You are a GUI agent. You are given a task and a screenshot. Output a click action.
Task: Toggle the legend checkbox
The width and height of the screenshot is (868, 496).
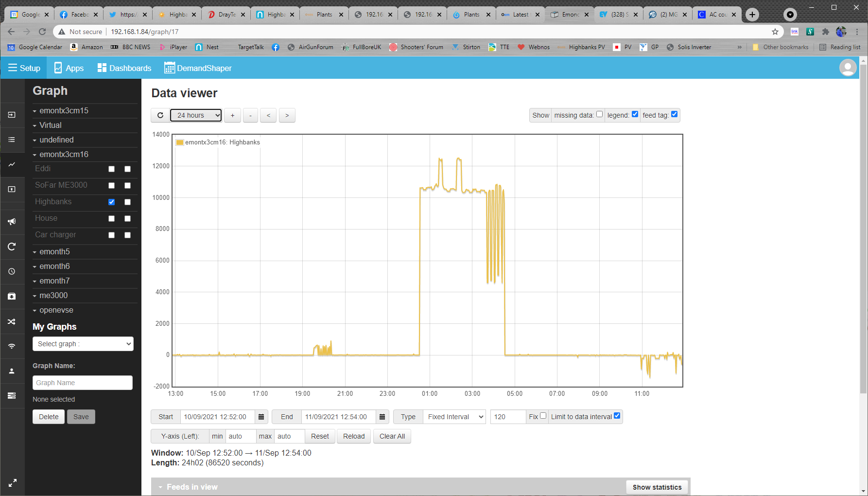[635, 114]
